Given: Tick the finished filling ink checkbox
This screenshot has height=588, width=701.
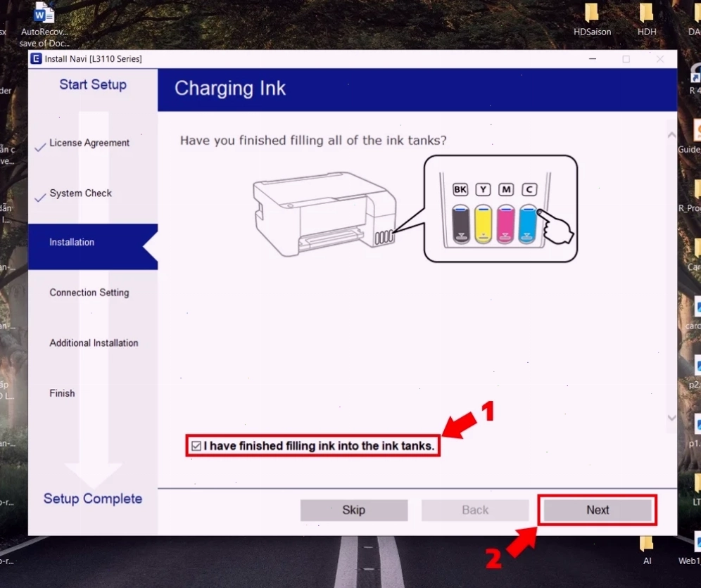Looking at the screenshot, I should click(x=196, y=446).
